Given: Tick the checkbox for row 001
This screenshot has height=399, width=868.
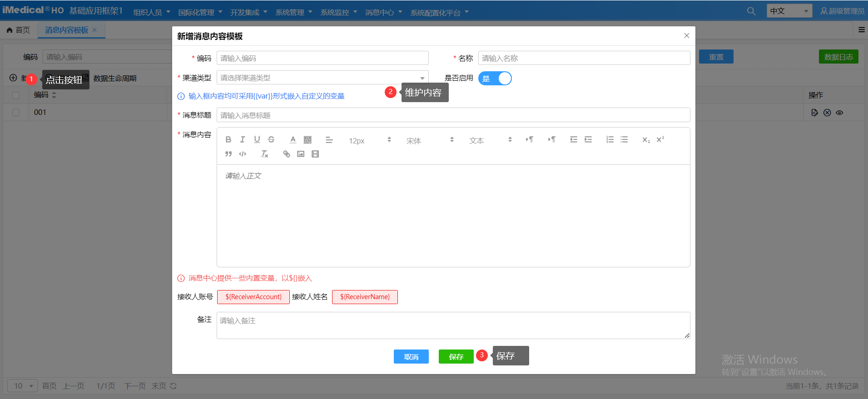Looking at the screenshot, I should [x=16, y=113].
